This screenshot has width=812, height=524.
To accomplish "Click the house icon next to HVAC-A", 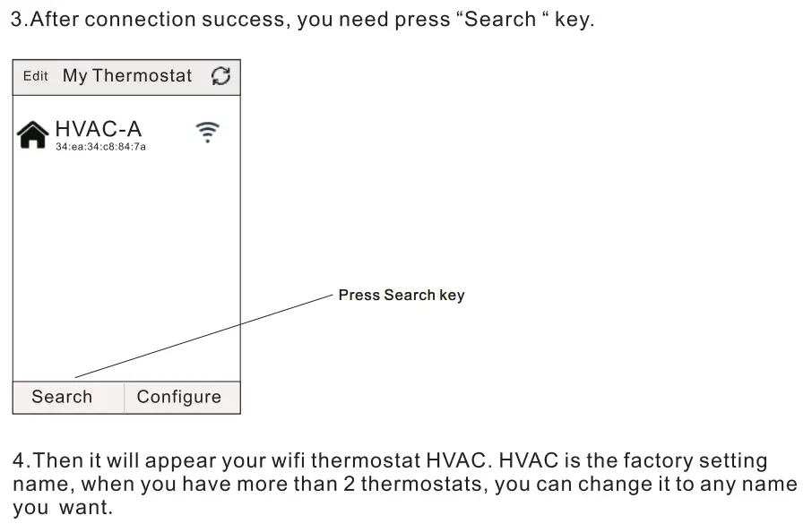I will click(x=32, y=135).
